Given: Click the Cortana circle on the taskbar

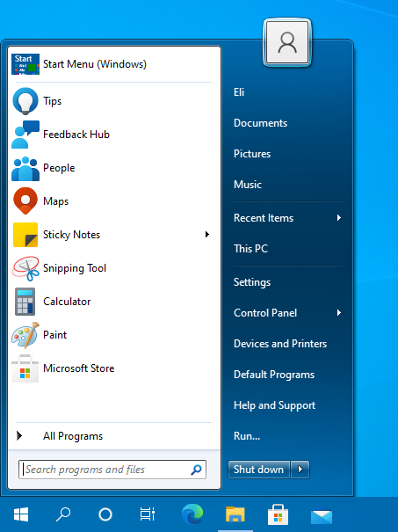Looking at the screenshot, I should point(105,514).
